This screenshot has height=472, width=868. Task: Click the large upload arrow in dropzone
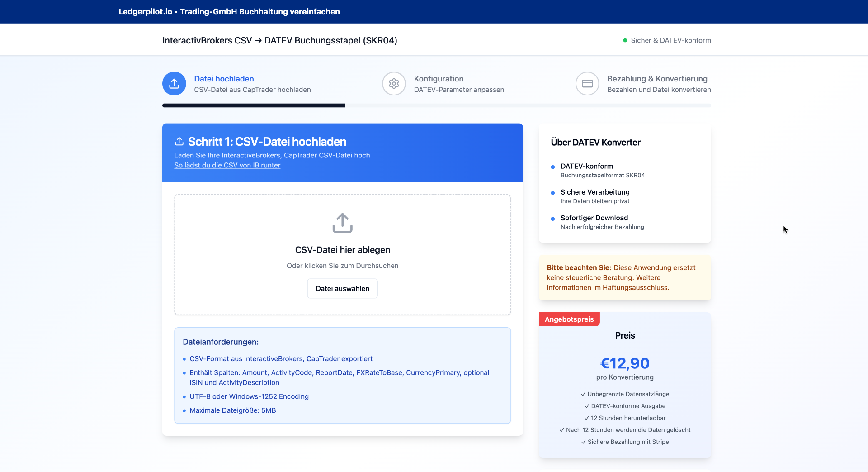coord(342,223)
